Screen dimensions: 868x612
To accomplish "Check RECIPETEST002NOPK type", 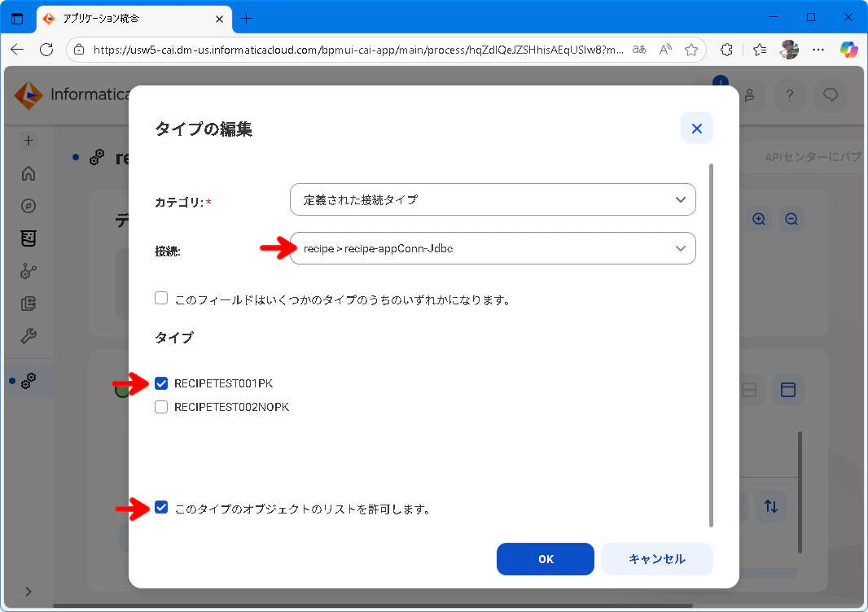I will tap(161, 407).
